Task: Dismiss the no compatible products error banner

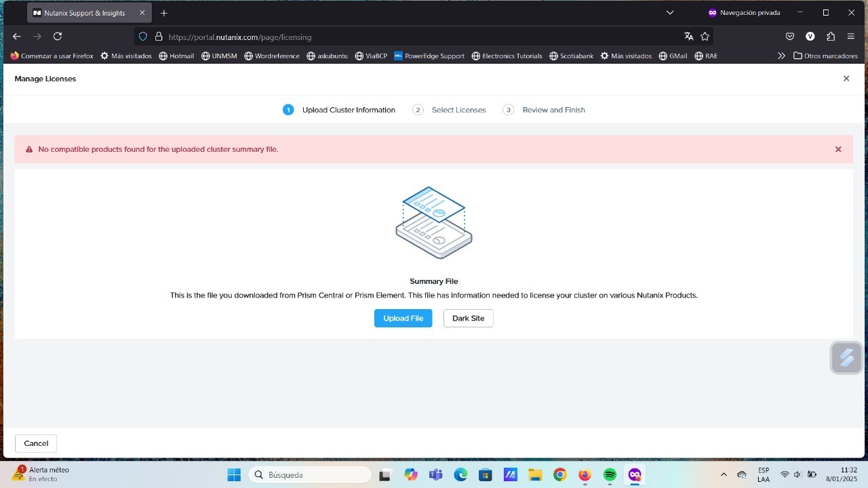Action: pyautogui.click(x=838, y=149)
